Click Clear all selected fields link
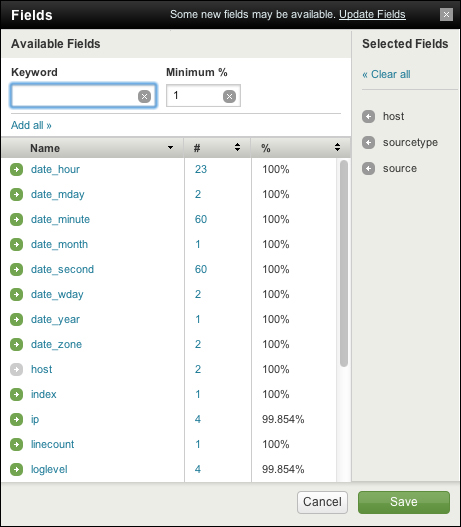 pos(386,74)
